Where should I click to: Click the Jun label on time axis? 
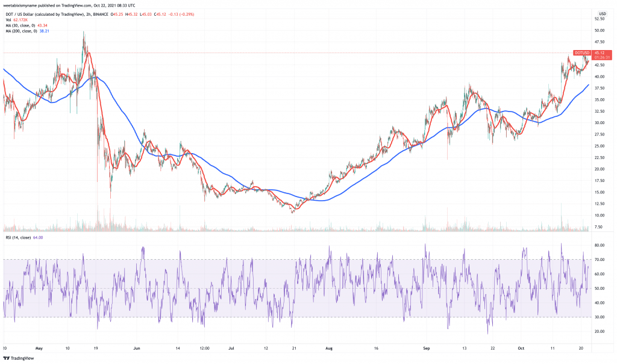[x=137, y=348]
